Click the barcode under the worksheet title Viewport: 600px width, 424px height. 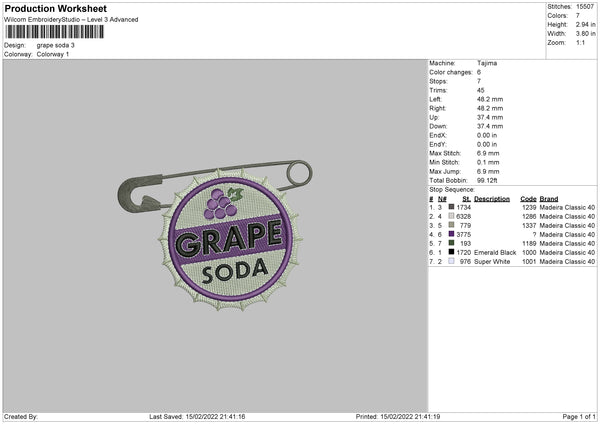coord(54,32)
